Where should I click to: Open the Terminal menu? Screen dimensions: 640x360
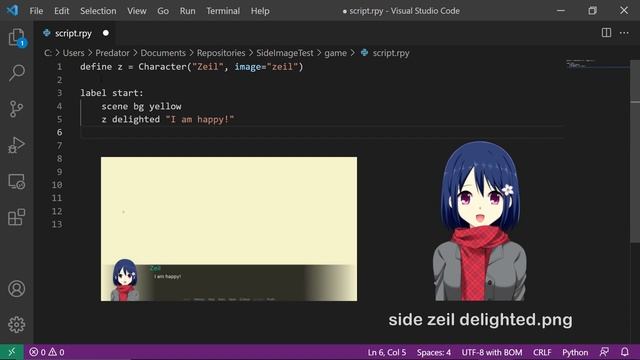pos(223,11)
